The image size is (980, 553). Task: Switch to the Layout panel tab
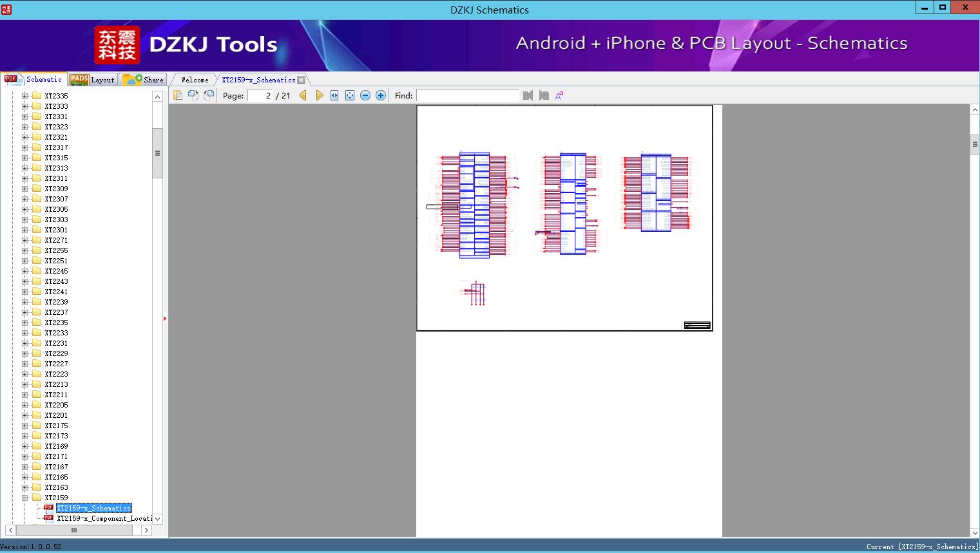click(92, 80)
